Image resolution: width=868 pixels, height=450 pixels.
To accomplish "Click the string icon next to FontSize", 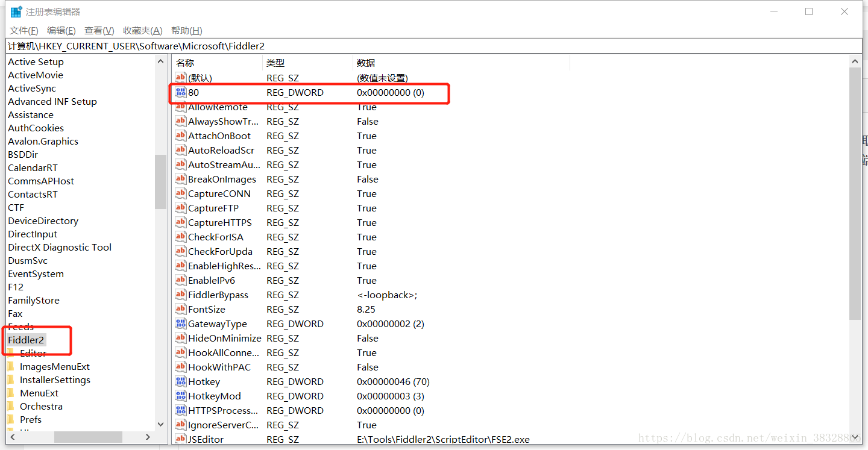I will [181, 310].
